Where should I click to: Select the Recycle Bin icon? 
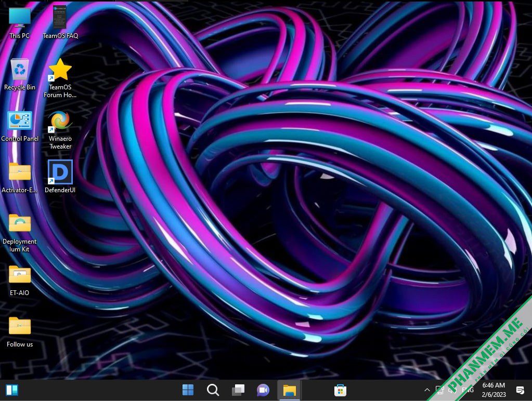click(20, 75)
